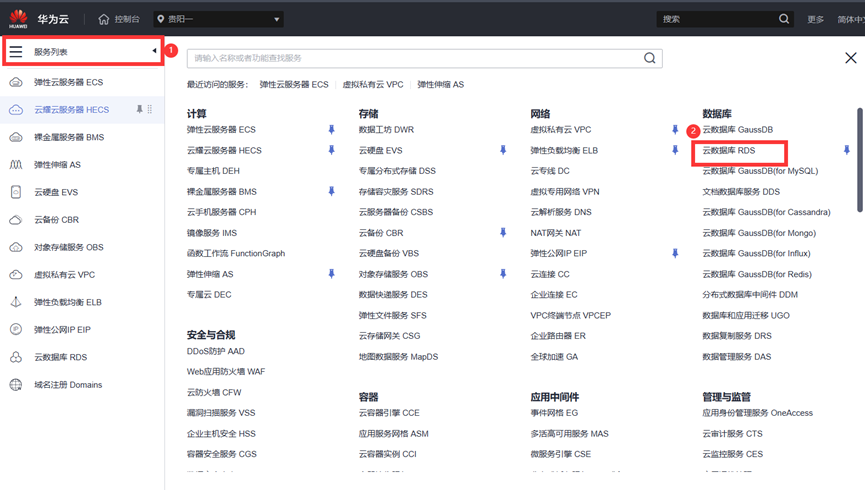Click the service search magnifier icon
865x490 pixels.
click(650, 58)
